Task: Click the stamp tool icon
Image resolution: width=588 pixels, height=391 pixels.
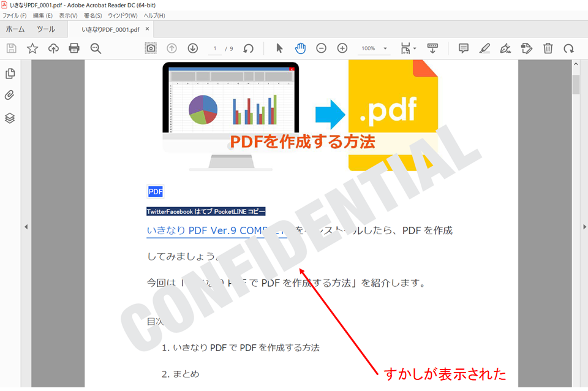Action: coord(527,48)
